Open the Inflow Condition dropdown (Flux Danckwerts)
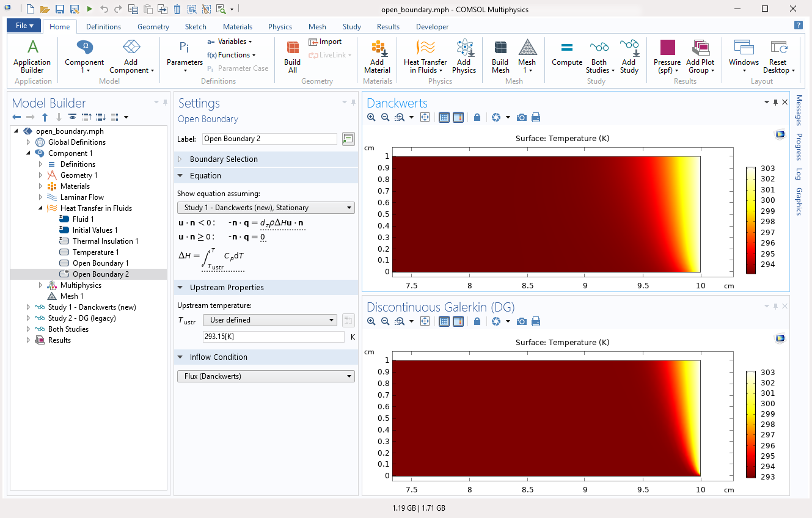This screenshot has width=812, height=518. pyautogui.click(x=265, y=376)
